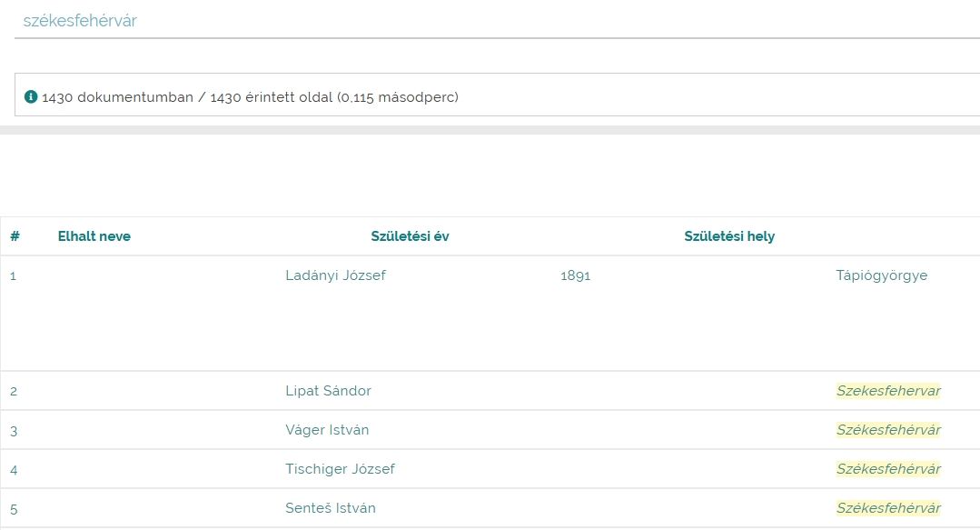Open the Tischiger József record
The height and width of the screenshot is (530, 980).
[x=340, y=469]
